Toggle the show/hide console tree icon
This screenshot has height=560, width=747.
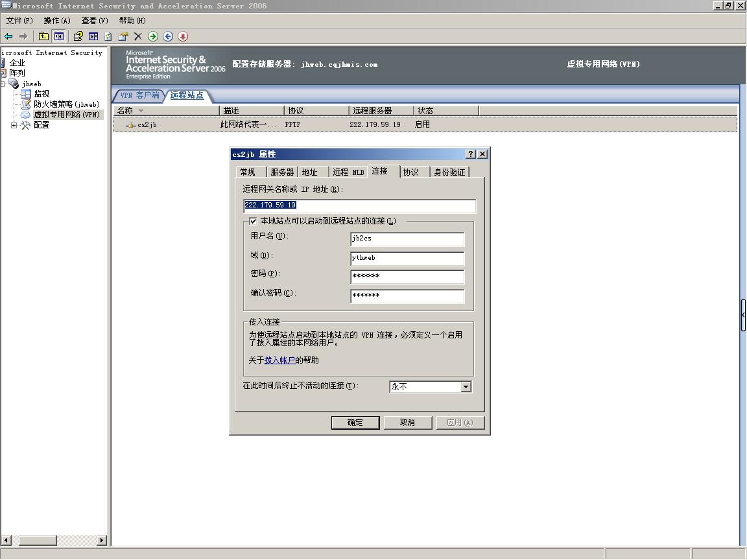click(58, 36)
